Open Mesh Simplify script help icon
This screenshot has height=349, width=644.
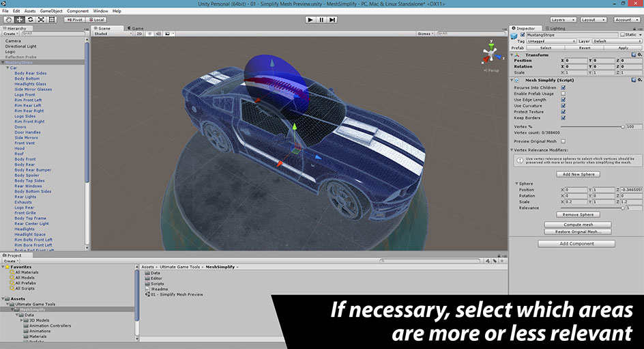pos(633,80)
